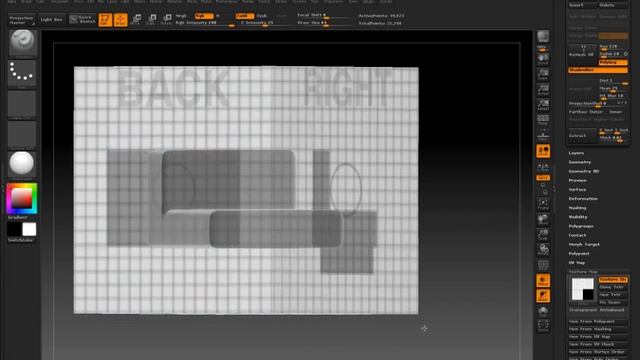
Task: Click the Xpose icon
Action: tap(543, 326)
